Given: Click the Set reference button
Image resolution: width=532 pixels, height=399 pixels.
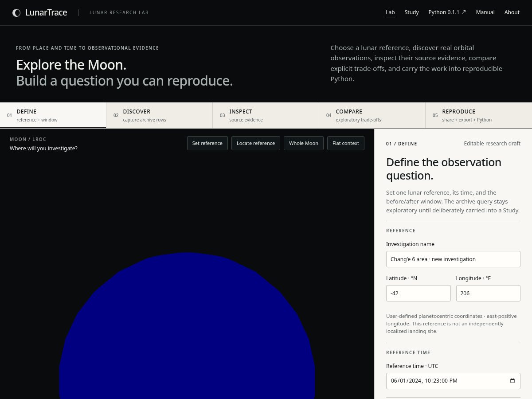Looking at the screenshot, I should tap(207, 143).
